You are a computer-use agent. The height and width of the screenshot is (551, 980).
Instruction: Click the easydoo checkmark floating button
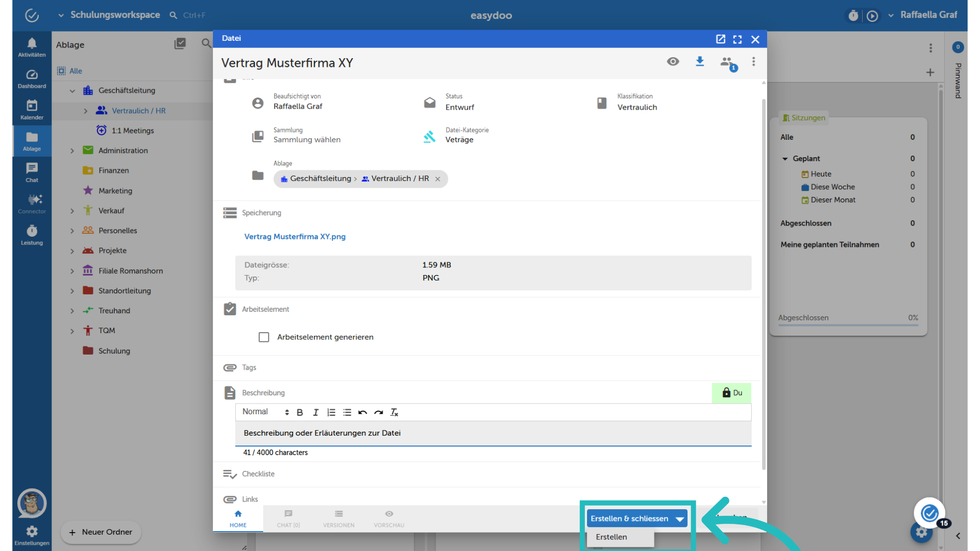tap(929, 513)
